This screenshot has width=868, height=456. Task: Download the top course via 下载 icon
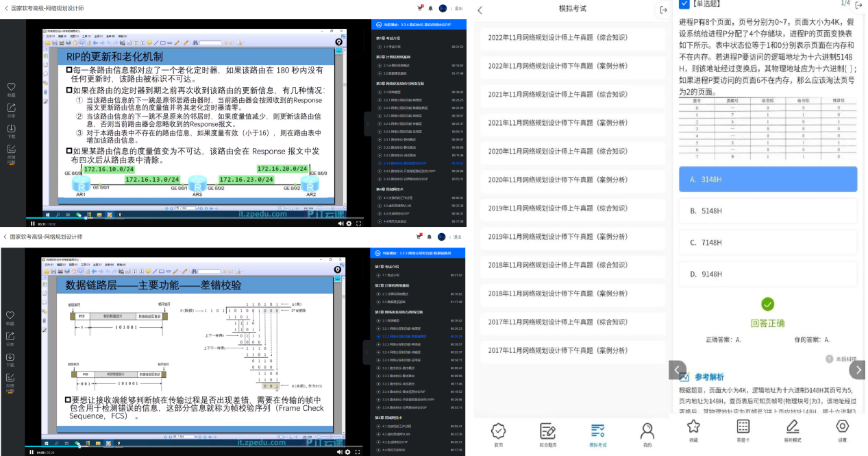(x=11, y=128)
